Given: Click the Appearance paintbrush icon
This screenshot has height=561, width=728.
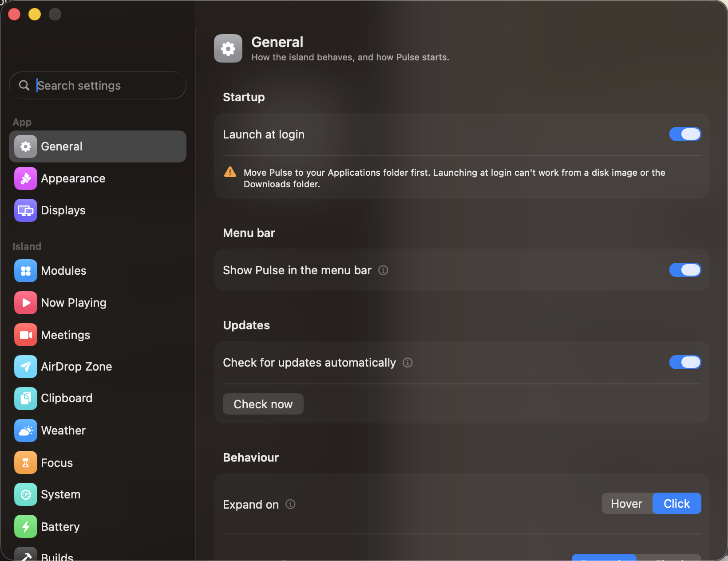Looking at the screenshot, I should (26, 178).
